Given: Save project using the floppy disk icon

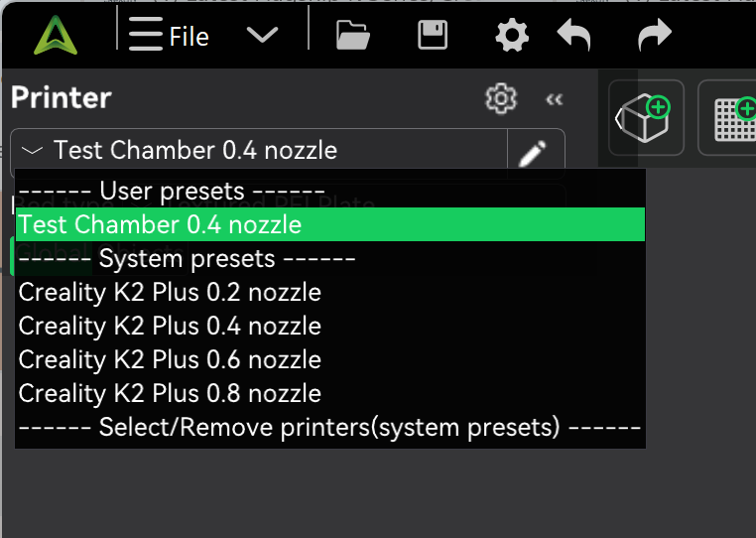Looking at the screenshot, I should click(x=433, y=35).
